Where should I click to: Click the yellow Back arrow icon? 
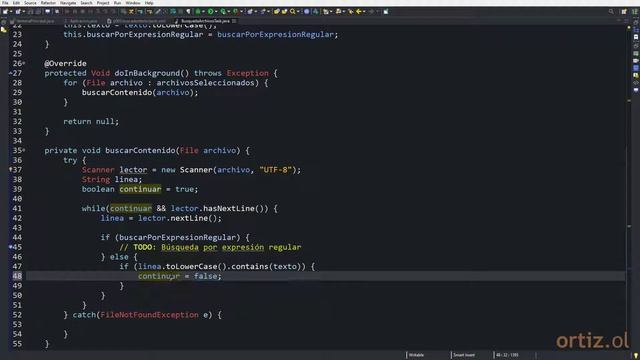(359, 11)
